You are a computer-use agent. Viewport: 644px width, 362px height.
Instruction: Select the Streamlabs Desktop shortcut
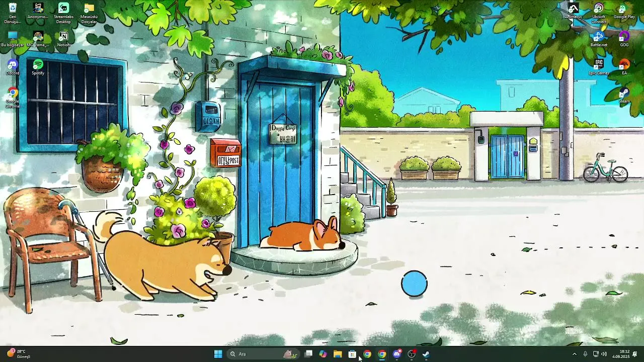click(x=63, y=13)
